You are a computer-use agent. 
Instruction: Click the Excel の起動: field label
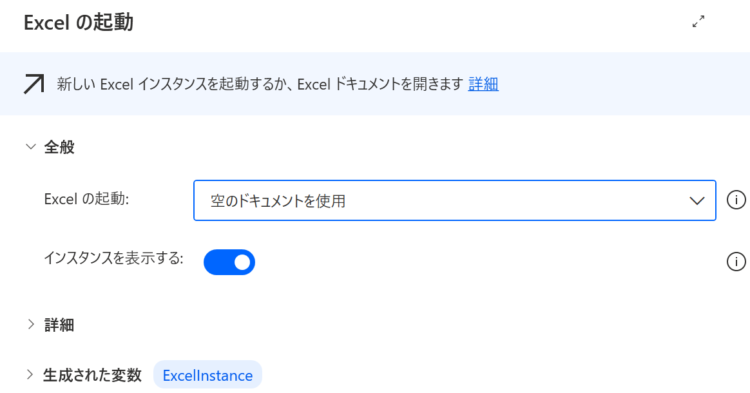click(87, 199)
